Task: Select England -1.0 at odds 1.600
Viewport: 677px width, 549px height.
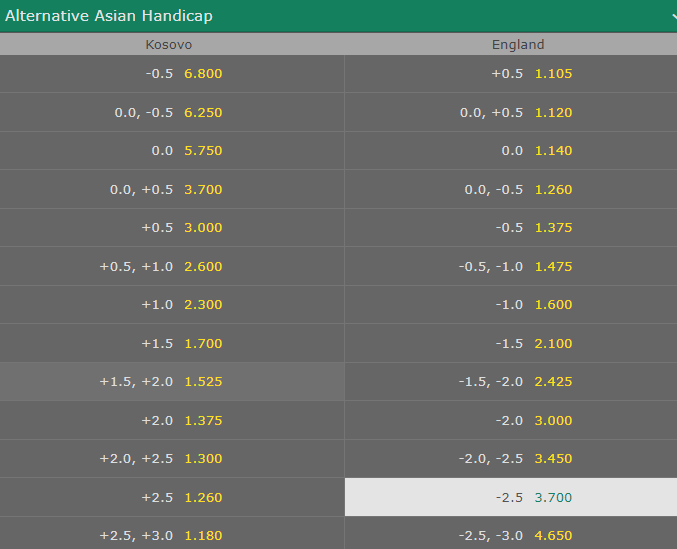Action: 511,304
